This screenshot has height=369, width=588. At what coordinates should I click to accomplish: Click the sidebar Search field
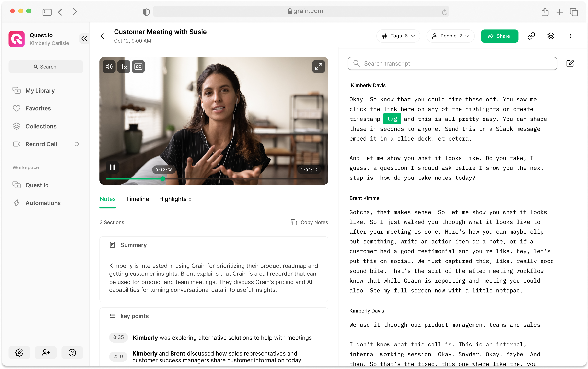[46, 67]
